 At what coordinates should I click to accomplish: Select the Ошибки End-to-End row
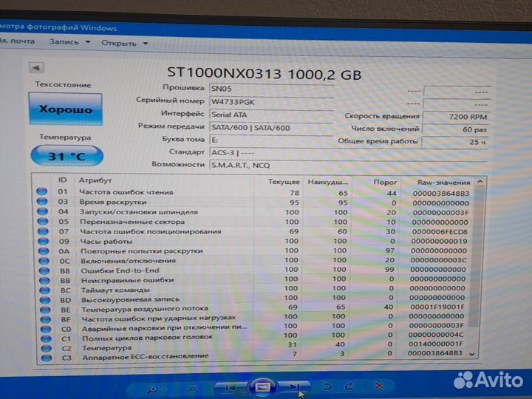254,270
